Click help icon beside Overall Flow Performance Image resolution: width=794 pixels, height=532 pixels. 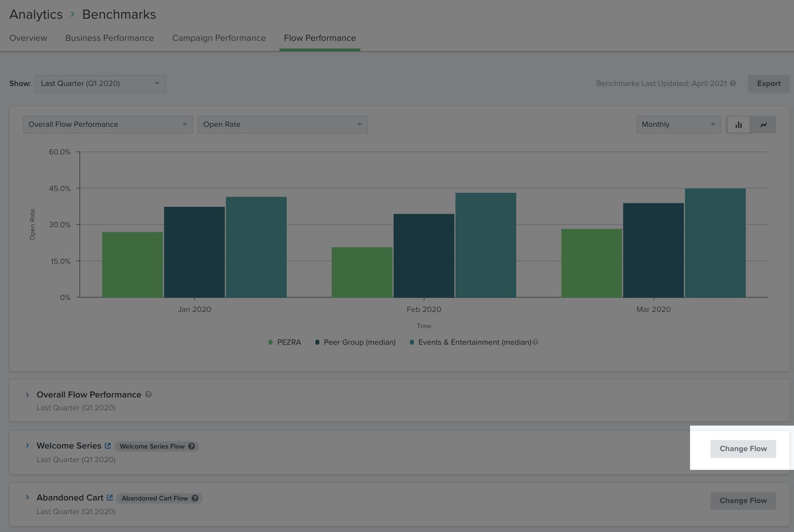tap(148, 394)
